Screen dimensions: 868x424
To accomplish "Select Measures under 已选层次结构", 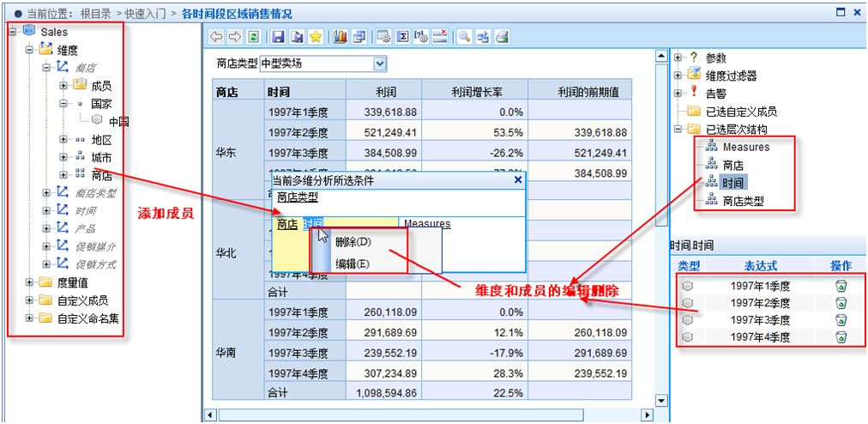I will [x=746, y=147].
